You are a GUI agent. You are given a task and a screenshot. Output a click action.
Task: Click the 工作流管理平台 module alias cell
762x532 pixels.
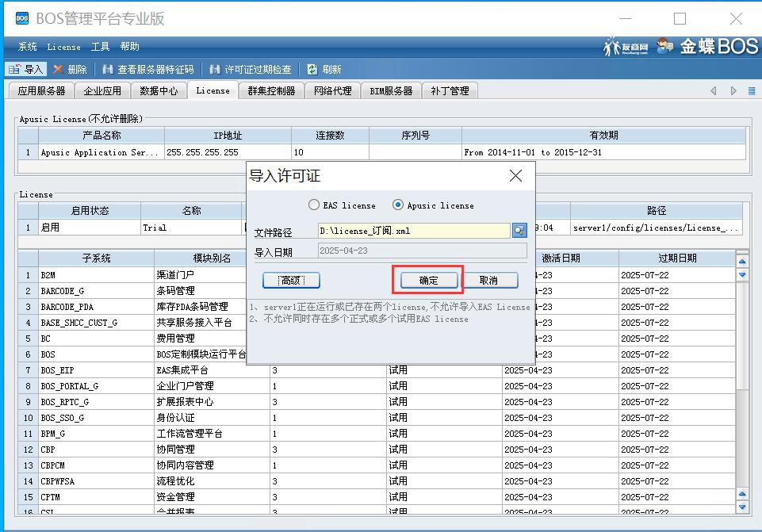click(212, 434)
